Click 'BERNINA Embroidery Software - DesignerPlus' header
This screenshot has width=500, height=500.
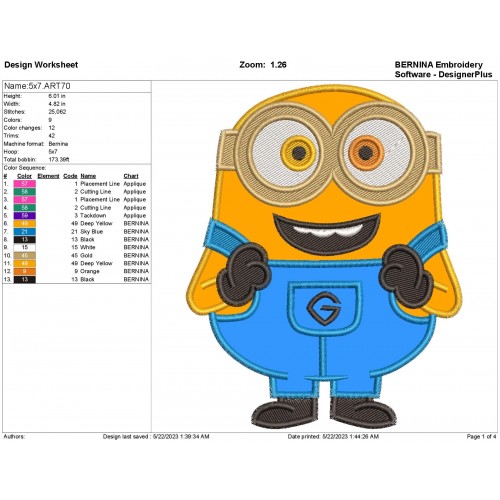click(x=443, y=69)
